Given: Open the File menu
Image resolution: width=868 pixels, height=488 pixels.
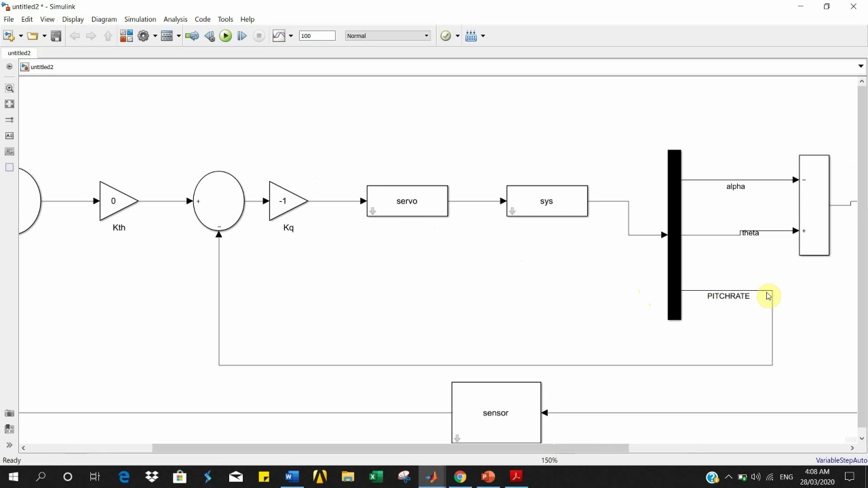Looking at the screenshot, I should [x=9, y=19].
